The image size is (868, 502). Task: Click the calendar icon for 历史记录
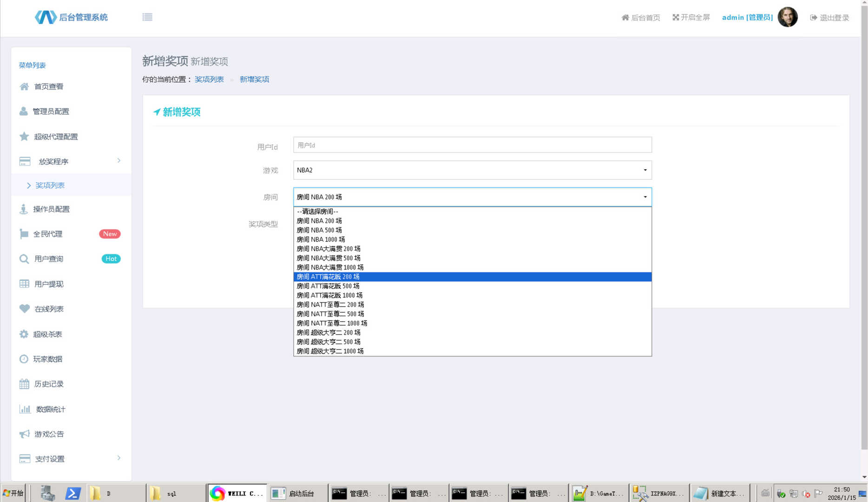click(24, 384)
